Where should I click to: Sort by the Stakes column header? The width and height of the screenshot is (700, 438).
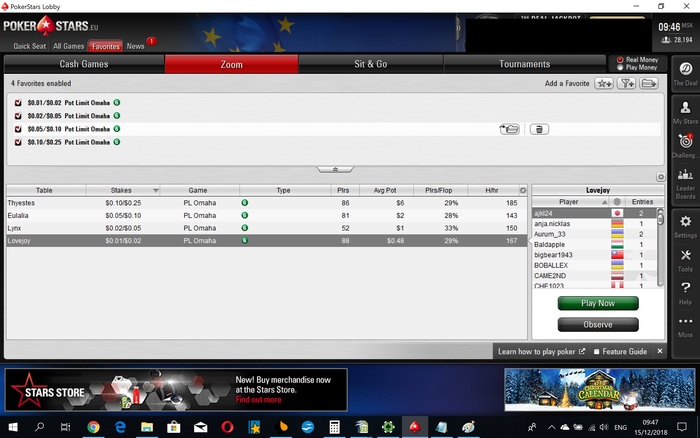[x=123, y=191]
